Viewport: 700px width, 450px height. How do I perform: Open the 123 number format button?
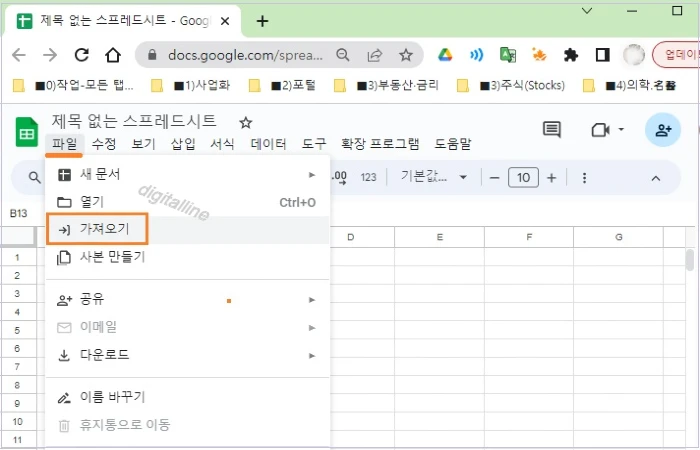pos(368,177)
